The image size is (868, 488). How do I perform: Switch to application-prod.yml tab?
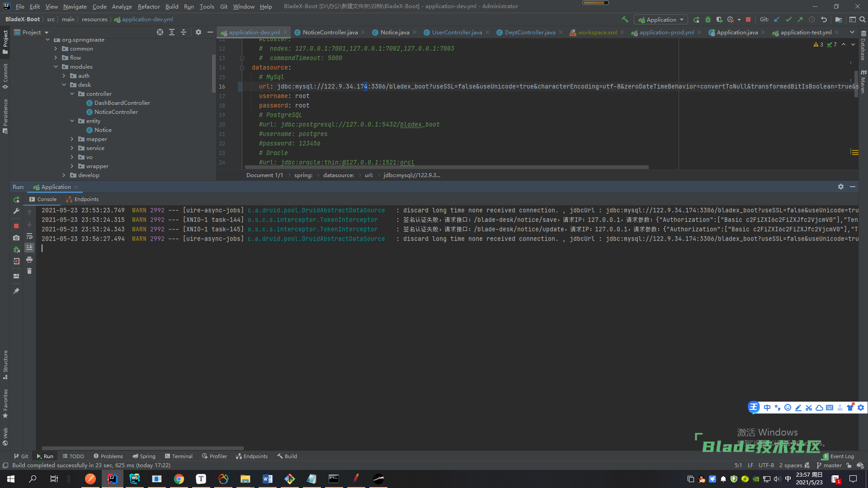(666, 32)
